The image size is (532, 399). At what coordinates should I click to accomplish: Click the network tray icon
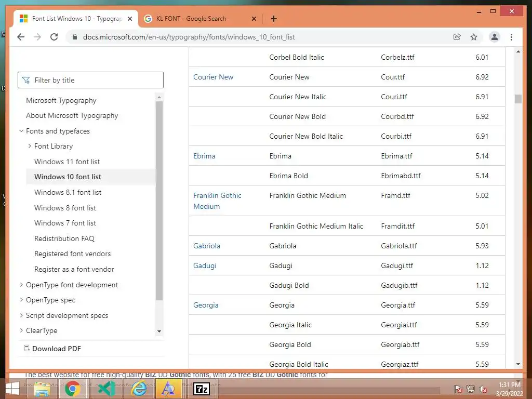tap(471, 389)
